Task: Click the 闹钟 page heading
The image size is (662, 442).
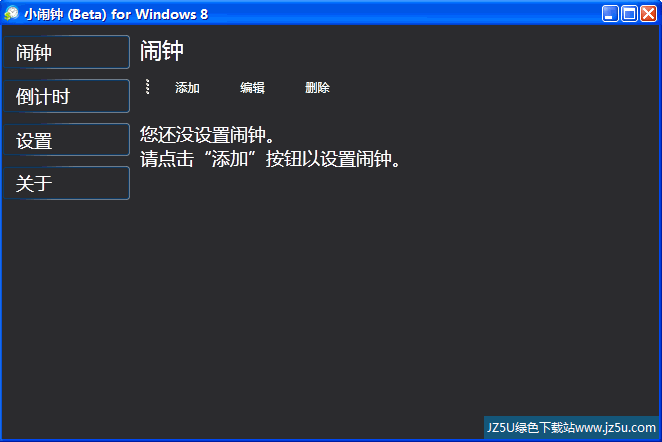Action: tap(162, 51)
